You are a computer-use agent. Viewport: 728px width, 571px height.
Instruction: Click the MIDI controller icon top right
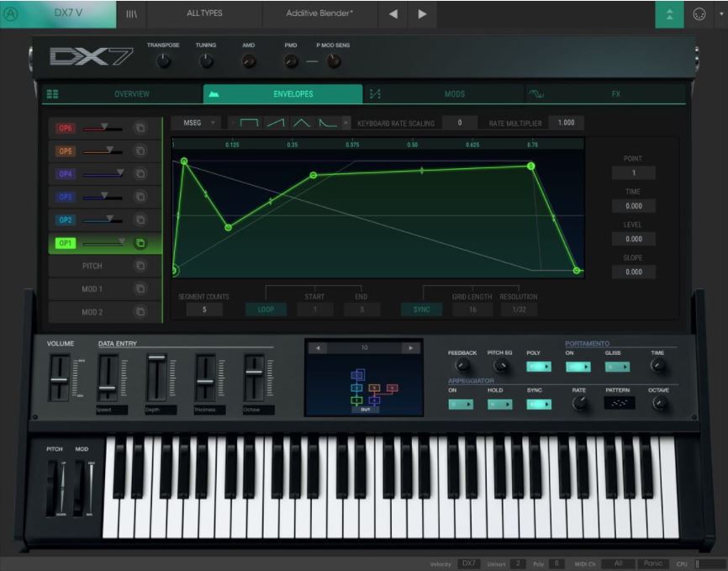click(699, 12)
